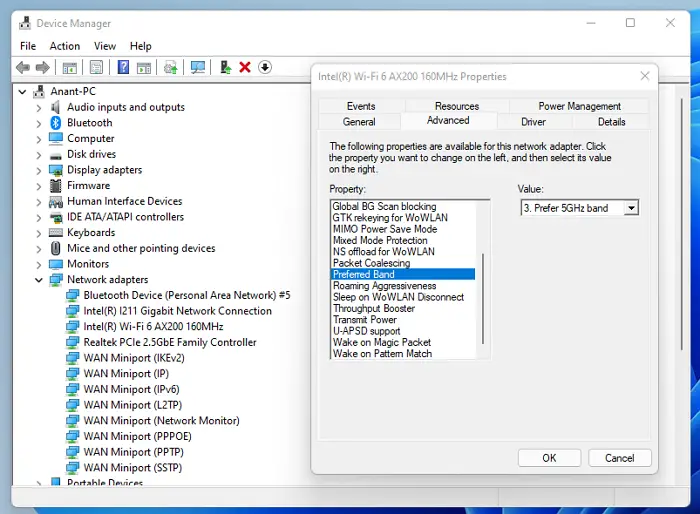The height and width of the screenshot is (514, 700).
Task: Open the Action menu
Action: click(65, 46)
